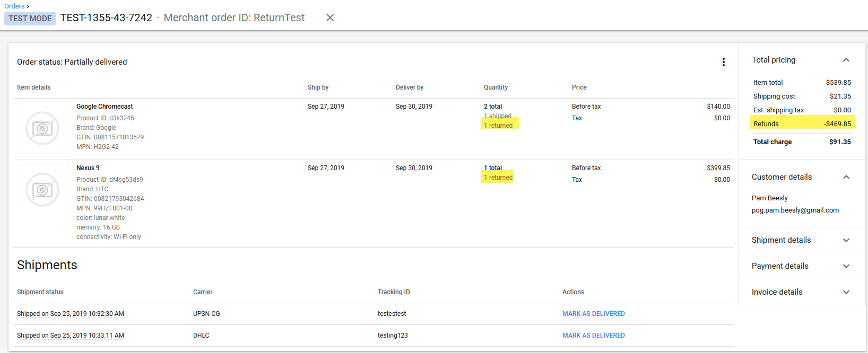
Task: Mark the UPSN-CG shipment as delivered
Action: tap(593, 314)
